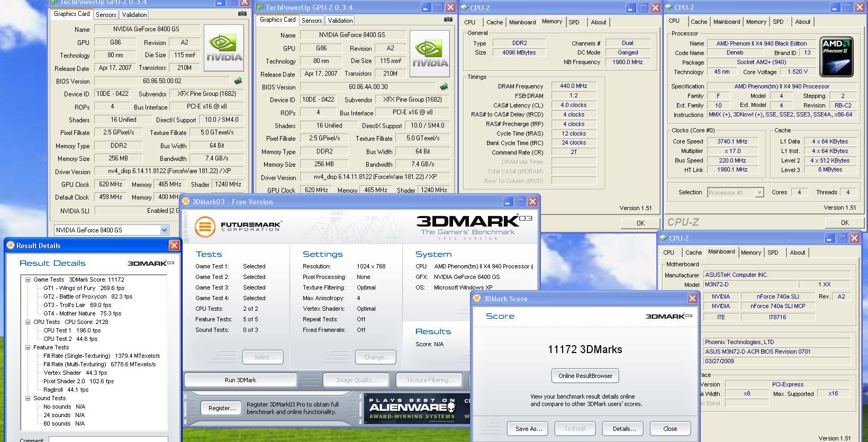
Task: Click BIOS save chip icon beside 60.86.50.00.02
Action: tap(238, 81)
